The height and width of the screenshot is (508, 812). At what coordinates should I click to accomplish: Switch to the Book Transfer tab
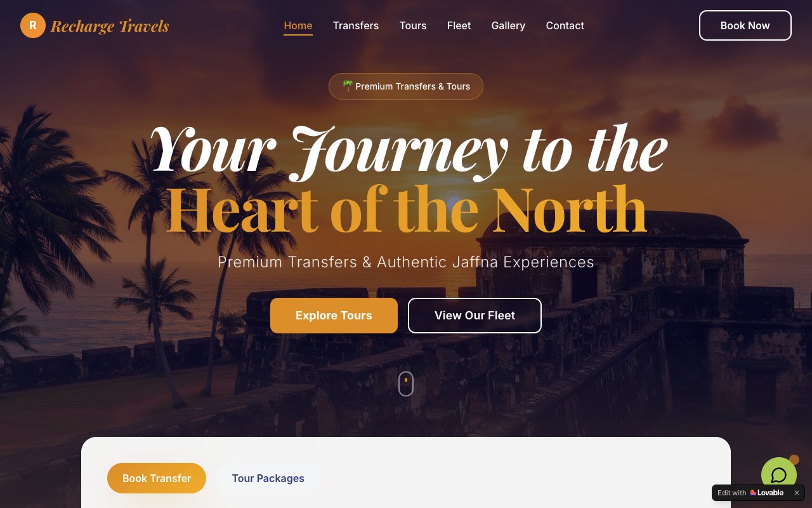point(157,478)
